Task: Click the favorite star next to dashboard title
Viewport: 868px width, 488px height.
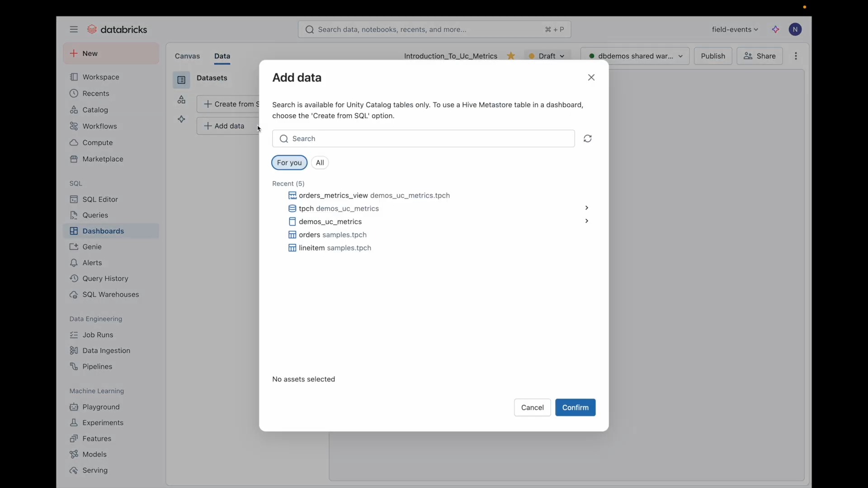Action: pos(511,56)
